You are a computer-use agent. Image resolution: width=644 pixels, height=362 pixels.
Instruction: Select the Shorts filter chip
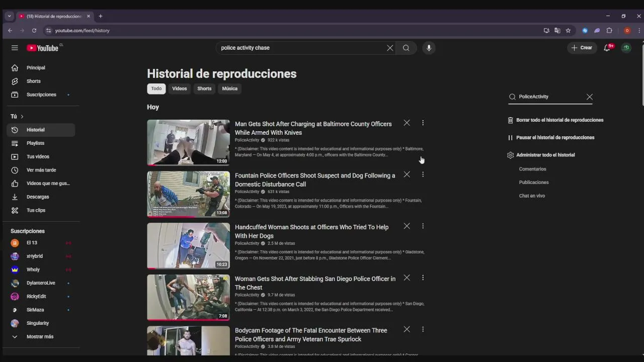click(204, 88)
